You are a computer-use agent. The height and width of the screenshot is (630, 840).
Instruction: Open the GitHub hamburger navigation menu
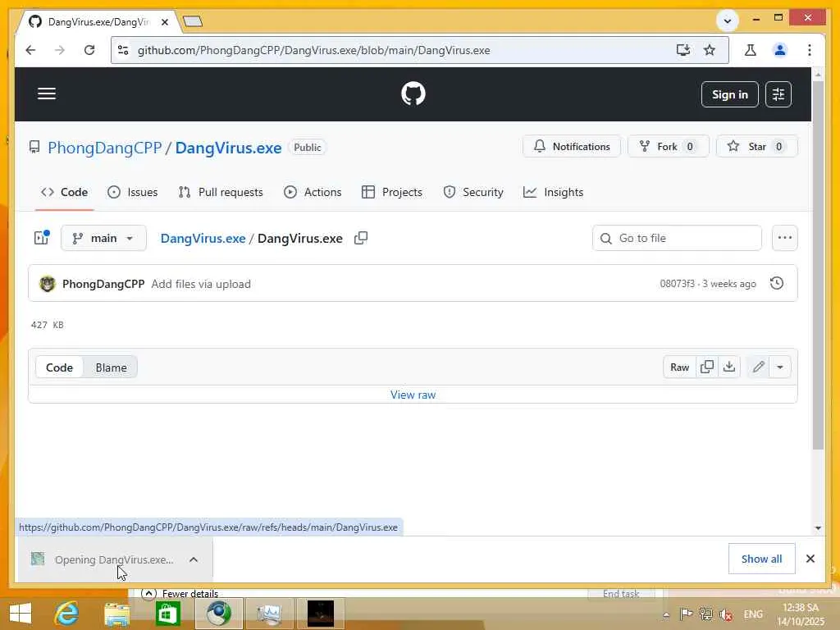pyautogui.click(x=47, y=94)
